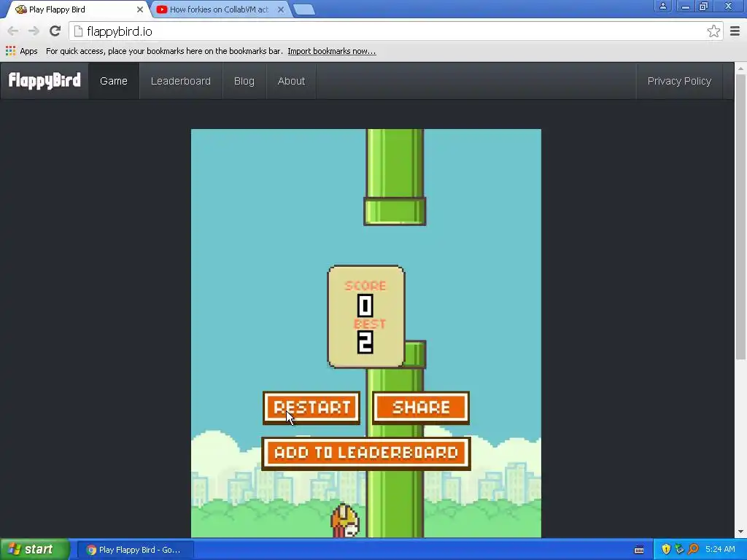Click the network tray icon
This screenshot has height=560, width=747.
coord(679,549)
